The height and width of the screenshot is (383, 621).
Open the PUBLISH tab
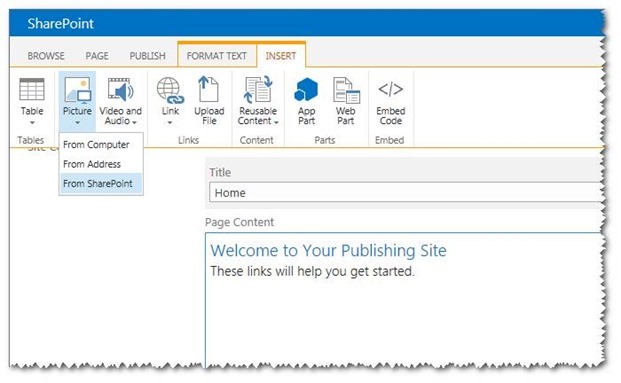147,56
